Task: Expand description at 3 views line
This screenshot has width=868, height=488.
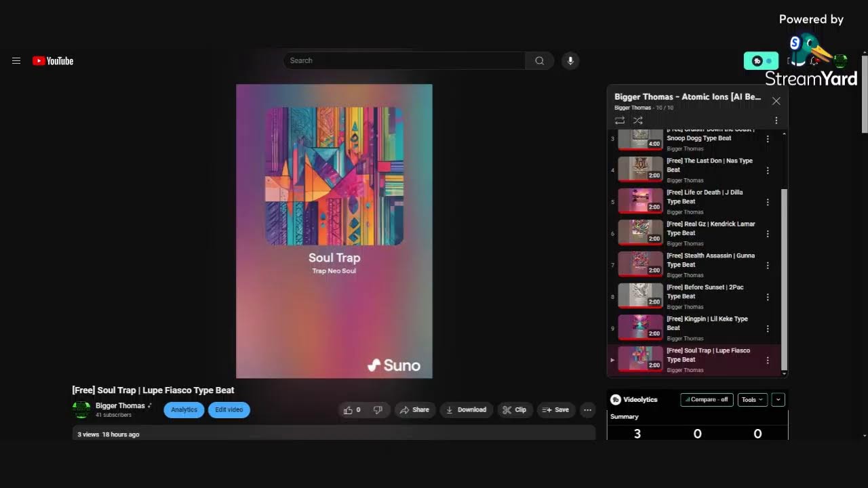Action: pos(334,434)
